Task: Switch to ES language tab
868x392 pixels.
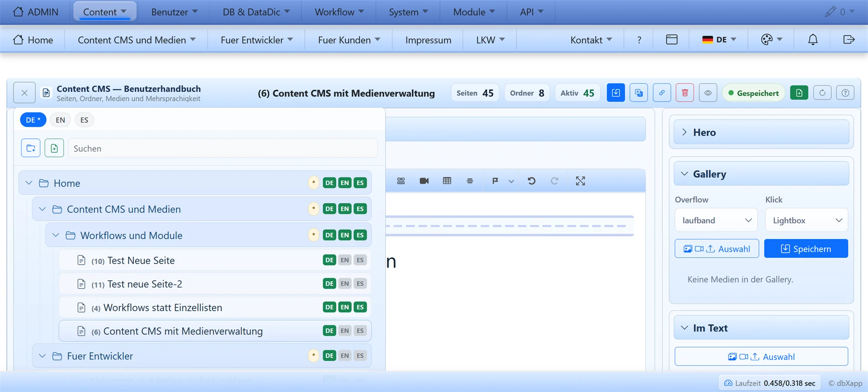Action: pos(84,120)
